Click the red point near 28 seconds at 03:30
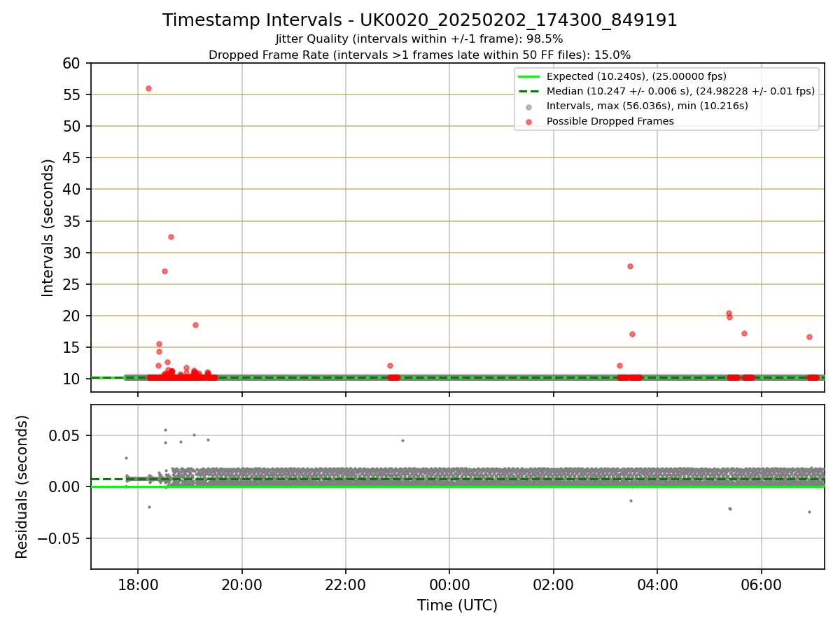 coord(630,266)
